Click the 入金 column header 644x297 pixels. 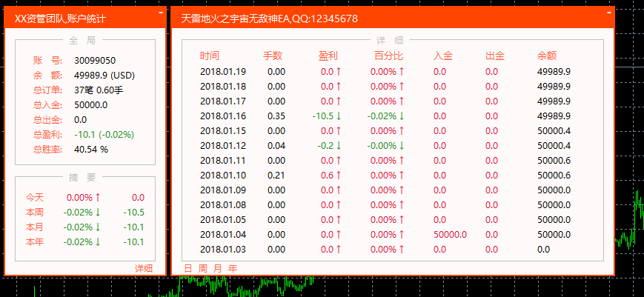pos(442,56)
